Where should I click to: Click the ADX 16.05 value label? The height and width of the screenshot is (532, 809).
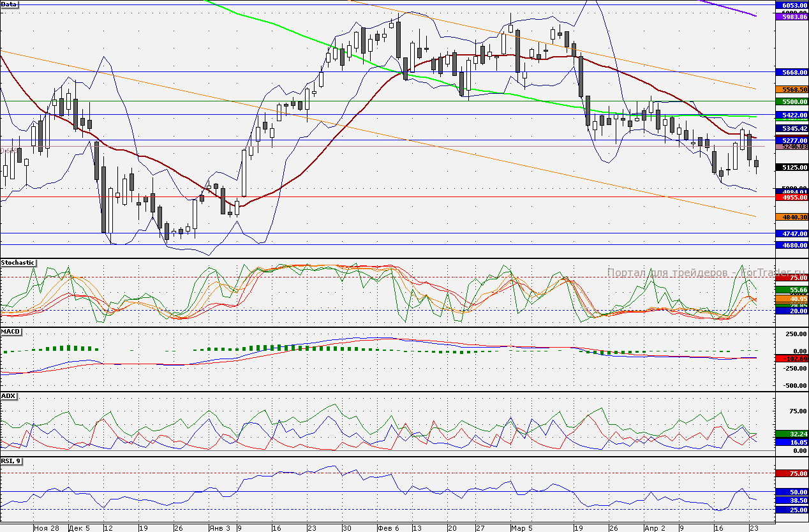[792, 442]
